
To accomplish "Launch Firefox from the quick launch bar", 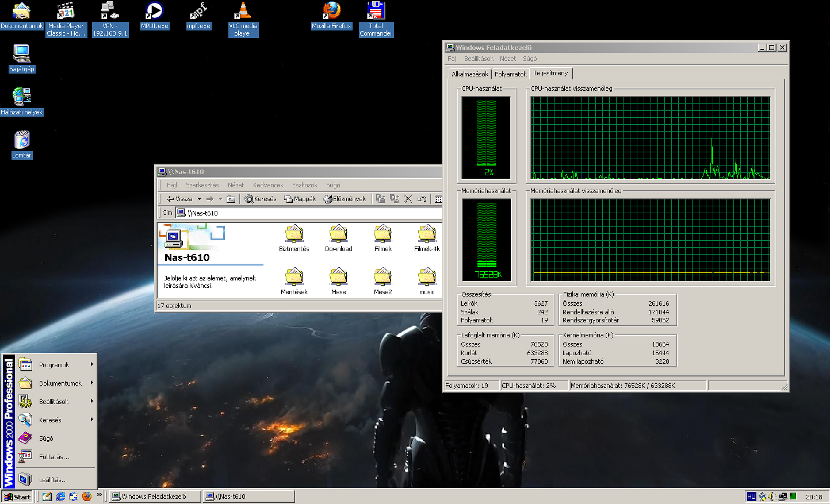I will (x=87, y=497).
